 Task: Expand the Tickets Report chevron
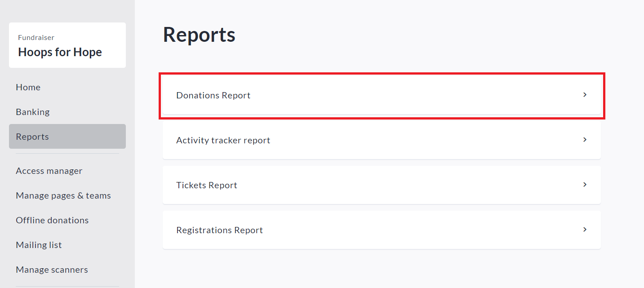click(x=584, y=185)
